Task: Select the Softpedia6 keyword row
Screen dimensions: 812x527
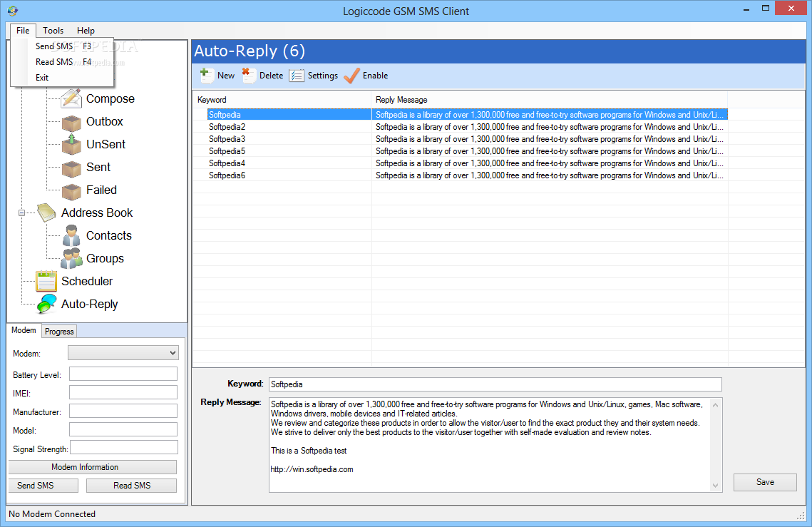Action: (461, 175)
